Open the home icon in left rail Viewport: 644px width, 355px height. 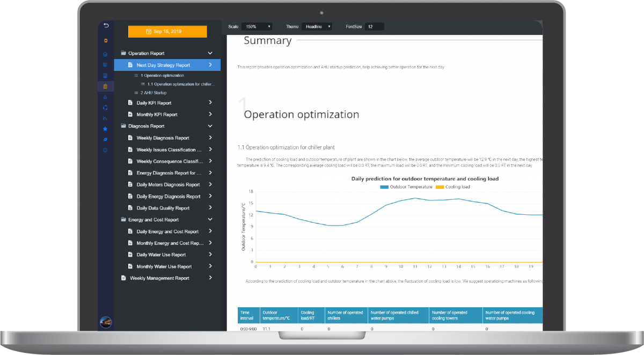click(x=105, y=54)
